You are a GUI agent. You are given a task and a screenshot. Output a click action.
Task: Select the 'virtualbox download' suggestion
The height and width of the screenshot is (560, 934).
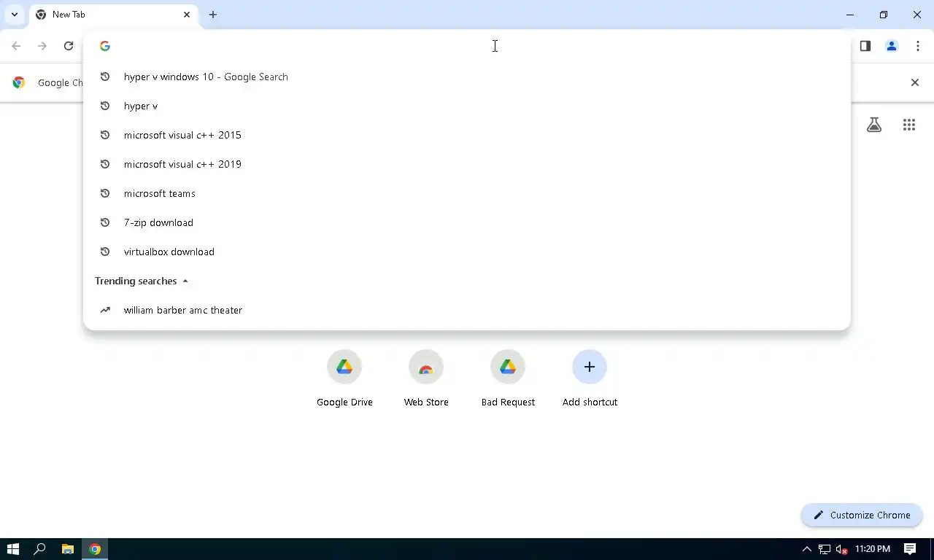[467, 252]
